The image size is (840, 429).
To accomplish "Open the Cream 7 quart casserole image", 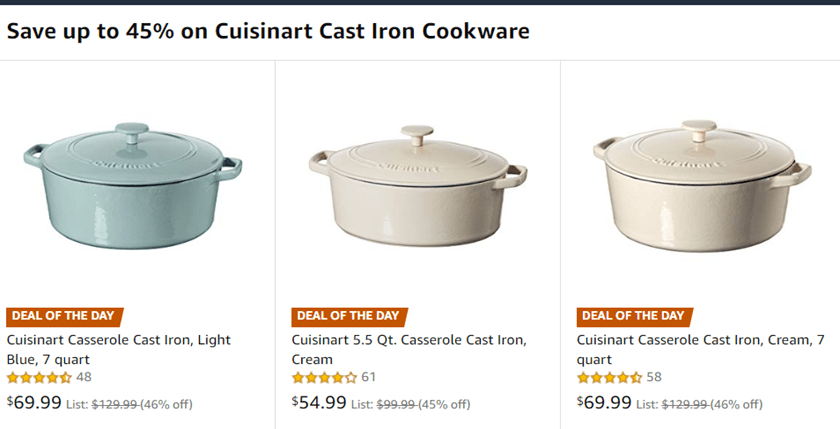I will click(702, 188).
